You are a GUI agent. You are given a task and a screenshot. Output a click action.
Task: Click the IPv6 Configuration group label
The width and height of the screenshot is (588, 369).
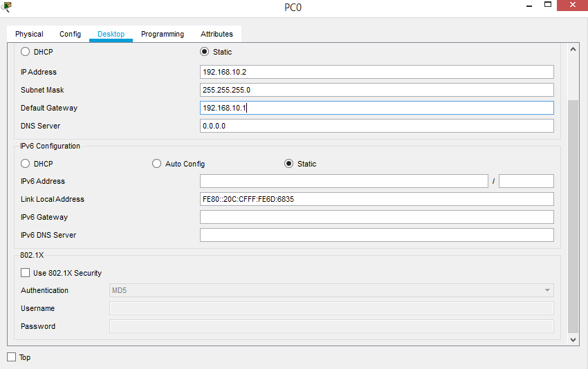[x=50, y=146]
